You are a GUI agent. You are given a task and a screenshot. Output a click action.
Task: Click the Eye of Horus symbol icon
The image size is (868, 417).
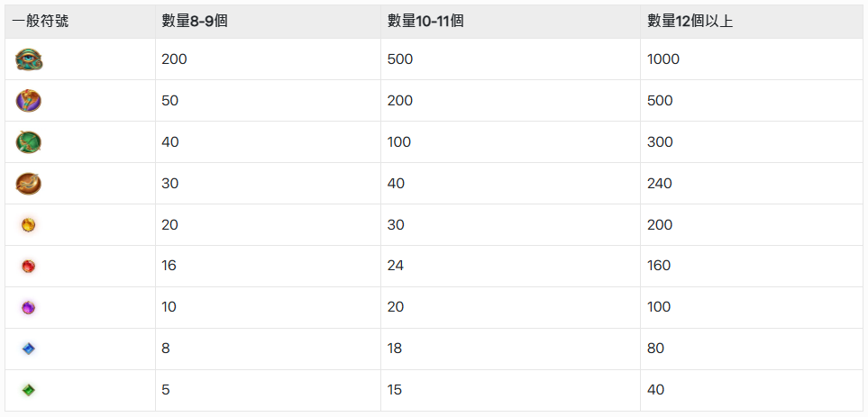pos(29,59)
